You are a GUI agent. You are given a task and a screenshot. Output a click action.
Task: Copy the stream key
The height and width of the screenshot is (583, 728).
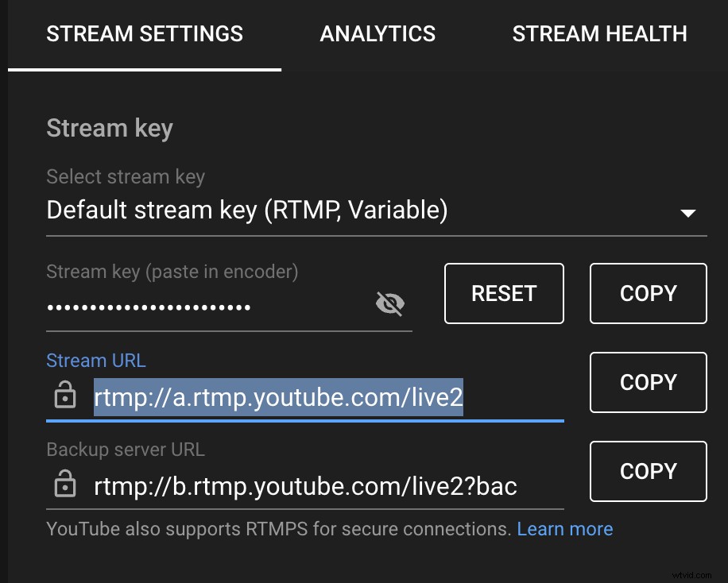point(648,293)
